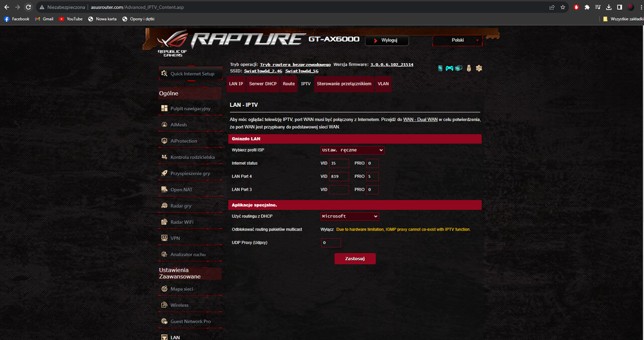This screenshot has width=644, height=340.
Task: Open Radar WiFi in the sidebar
Action: (x=182, y=222)
